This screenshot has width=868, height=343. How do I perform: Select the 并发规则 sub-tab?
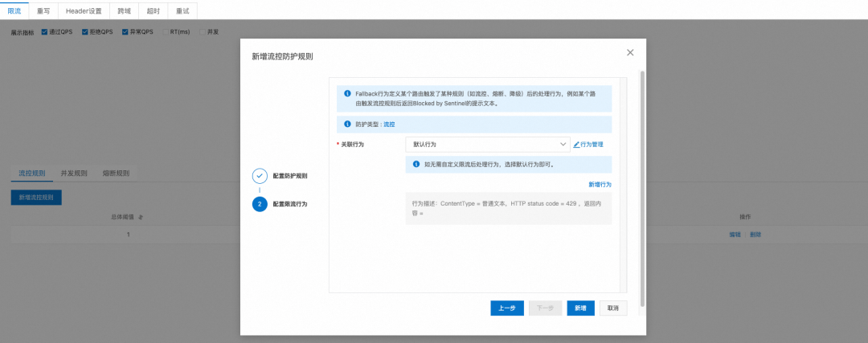pos(74,174)
